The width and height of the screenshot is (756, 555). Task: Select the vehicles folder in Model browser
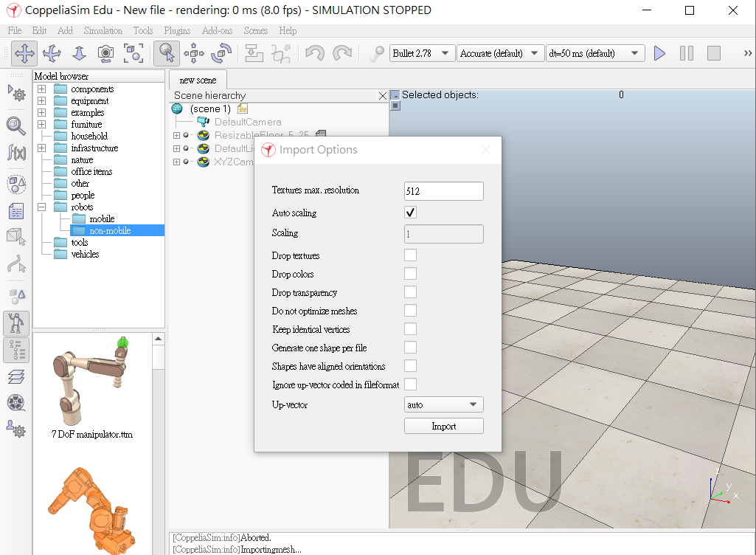pos(85,255)
